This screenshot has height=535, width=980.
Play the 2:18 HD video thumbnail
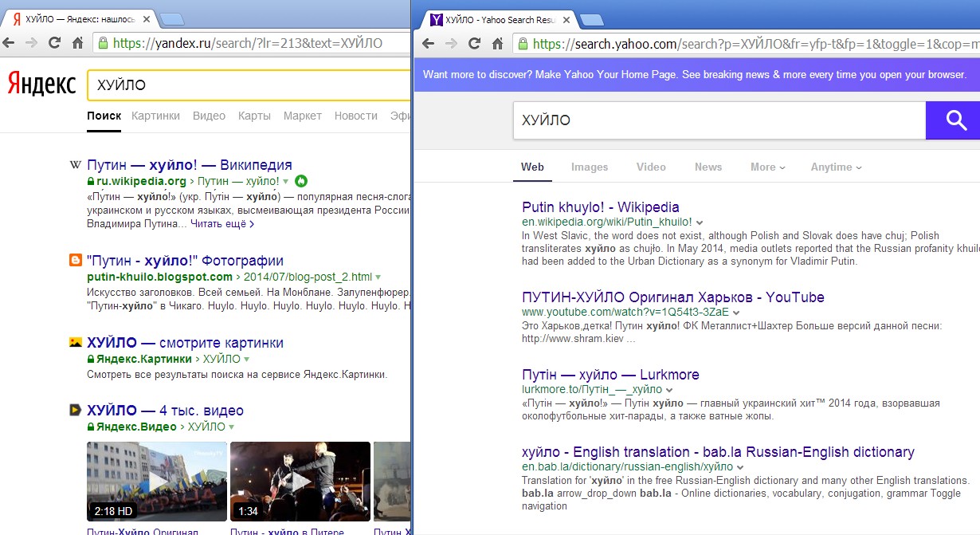(x=155, y=481)
